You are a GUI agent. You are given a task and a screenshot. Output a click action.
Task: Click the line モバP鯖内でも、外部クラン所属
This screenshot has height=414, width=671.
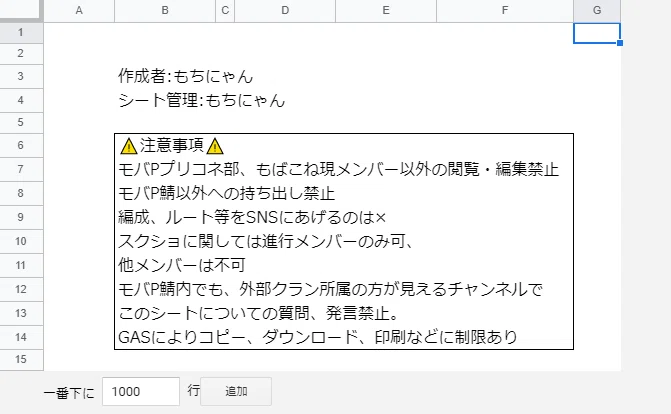330,289
